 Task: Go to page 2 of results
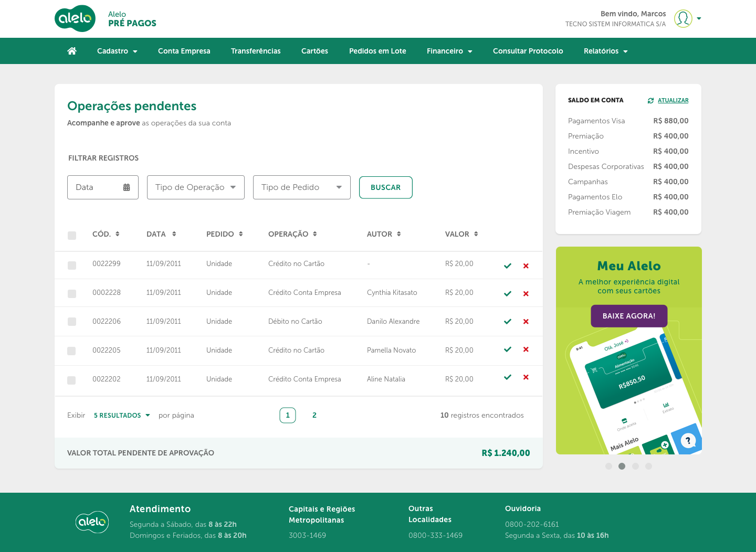click(x=314, y=415)
